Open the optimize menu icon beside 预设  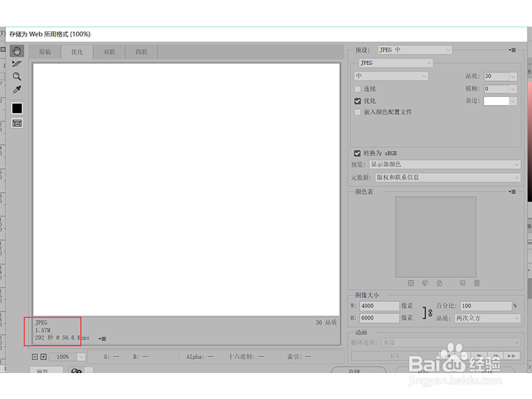pyautogui.click(x=512, y=50)
